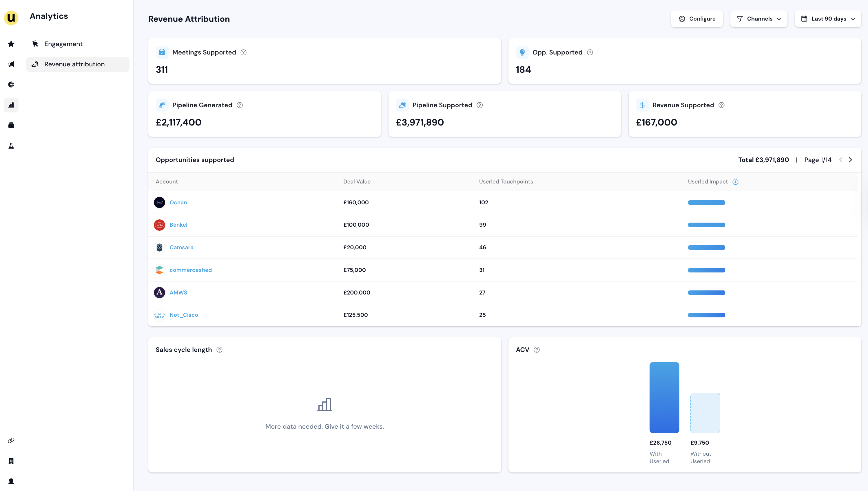Viewport: 868px width, 491px height.
Task: Open the megaphone campaigns sidebar icon
Action: 11,64
